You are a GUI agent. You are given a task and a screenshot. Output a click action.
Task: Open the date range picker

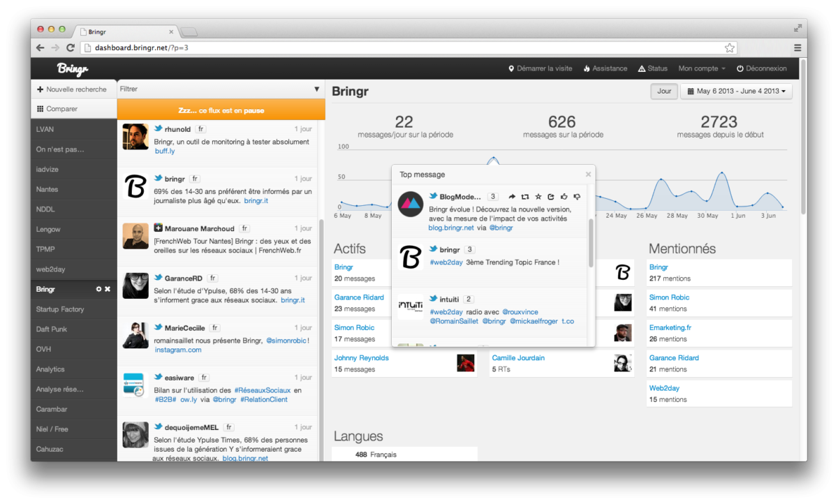coord(735,91)
